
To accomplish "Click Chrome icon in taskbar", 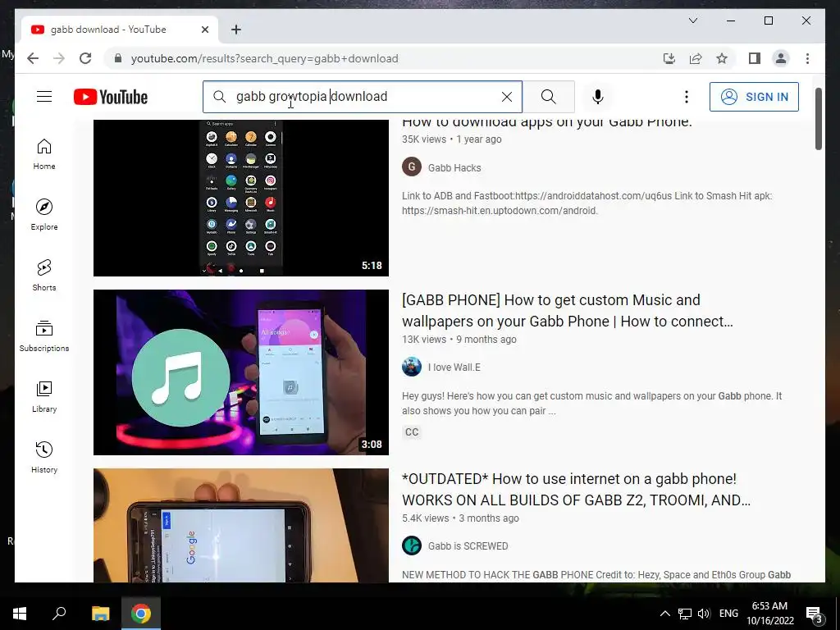I will pos(141,614).
